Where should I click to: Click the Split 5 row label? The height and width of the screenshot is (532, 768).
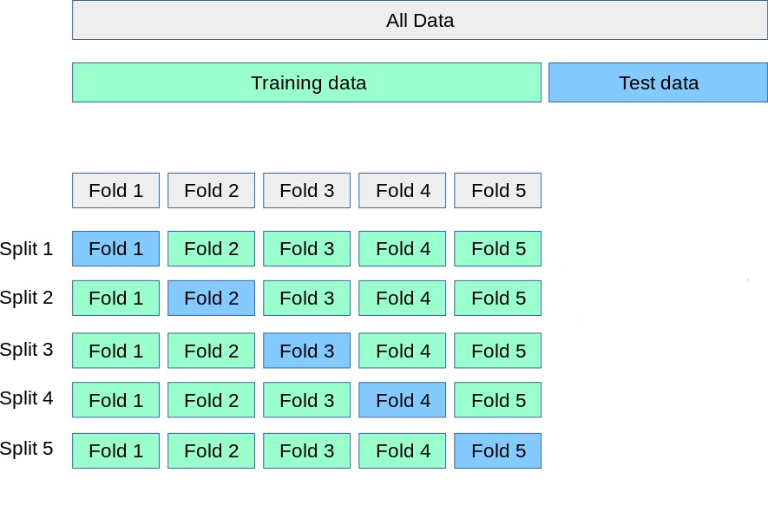tap(27, 449)
